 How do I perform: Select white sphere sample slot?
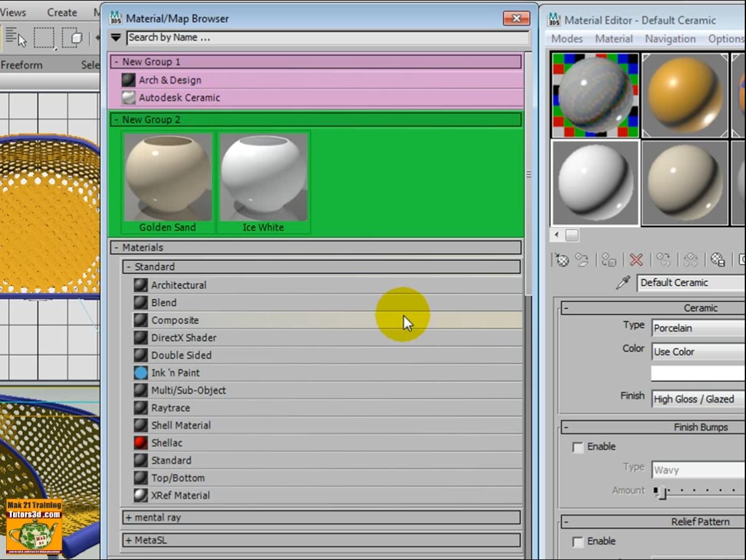595,182
